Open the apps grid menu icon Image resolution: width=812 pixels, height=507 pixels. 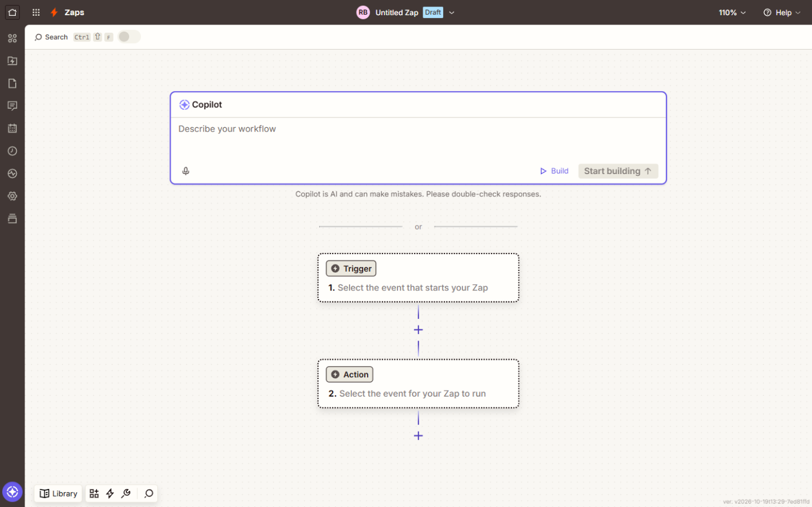(36, 12)
